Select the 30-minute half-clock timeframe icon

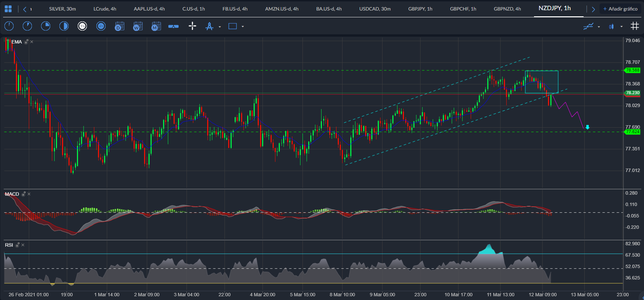pyautogui.click(x=64, y=26)
